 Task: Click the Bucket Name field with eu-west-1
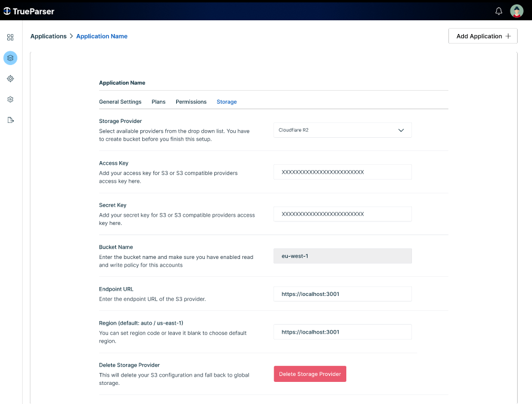(x=342, y=256)
